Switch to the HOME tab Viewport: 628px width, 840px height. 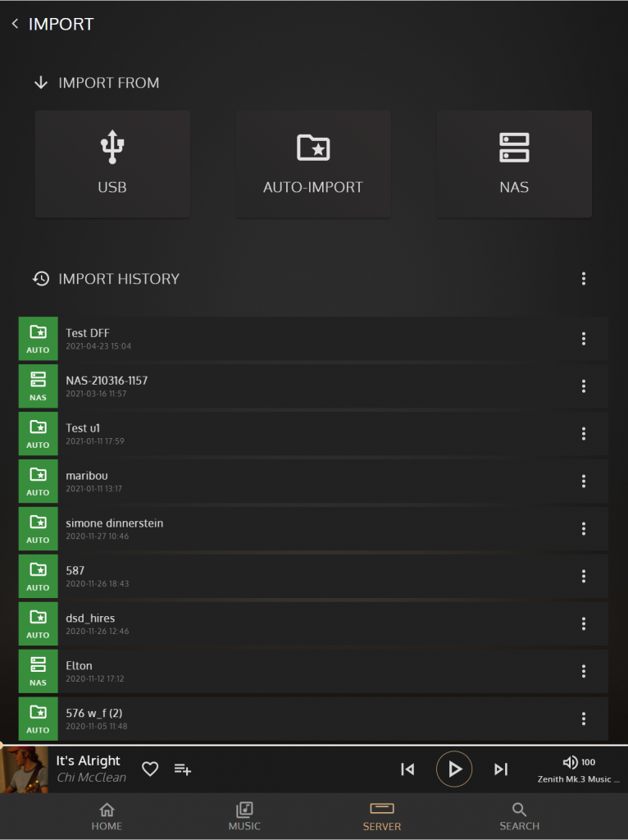coord(107,816)
